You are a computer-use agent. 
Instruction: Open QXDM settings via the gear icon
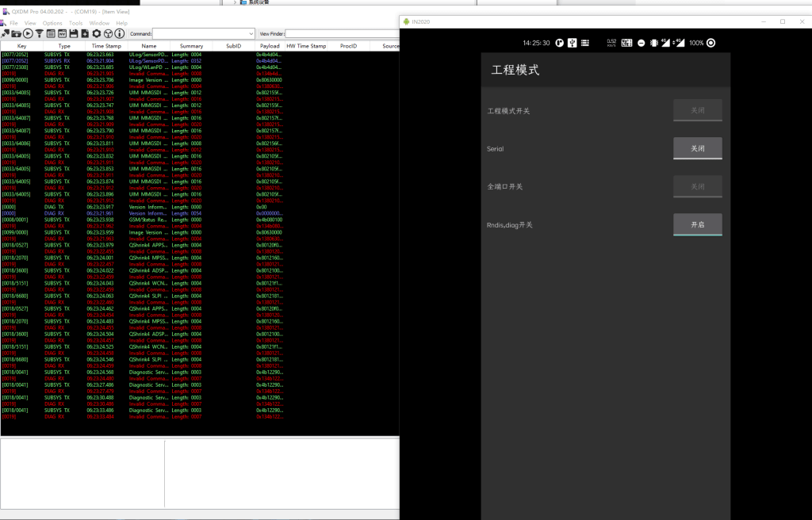click(97, 33)
